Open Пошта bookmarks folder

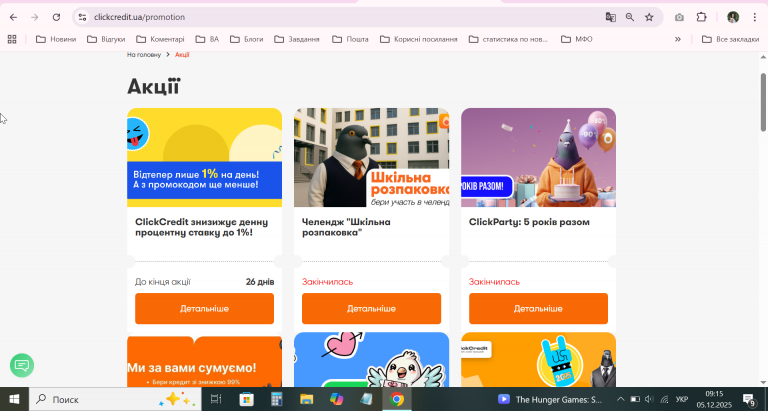pyautogui.click(x=350, y=39)
